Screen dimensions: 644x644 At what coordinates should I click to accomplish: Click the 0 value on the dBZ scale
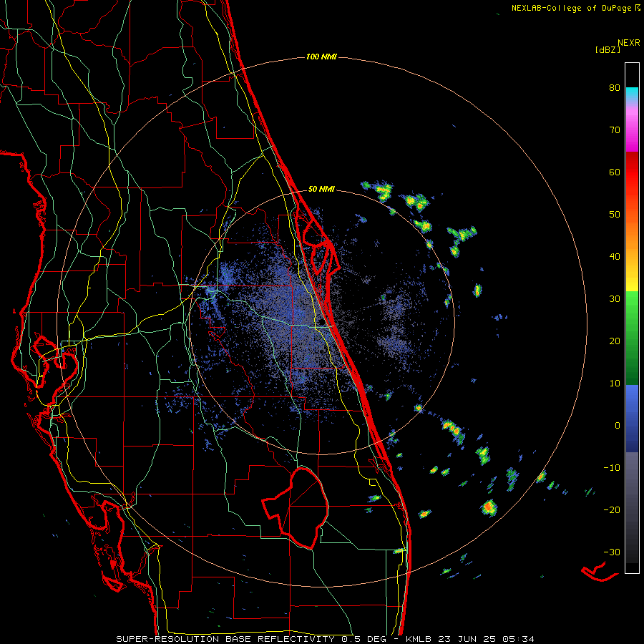[x=618, y=426]
